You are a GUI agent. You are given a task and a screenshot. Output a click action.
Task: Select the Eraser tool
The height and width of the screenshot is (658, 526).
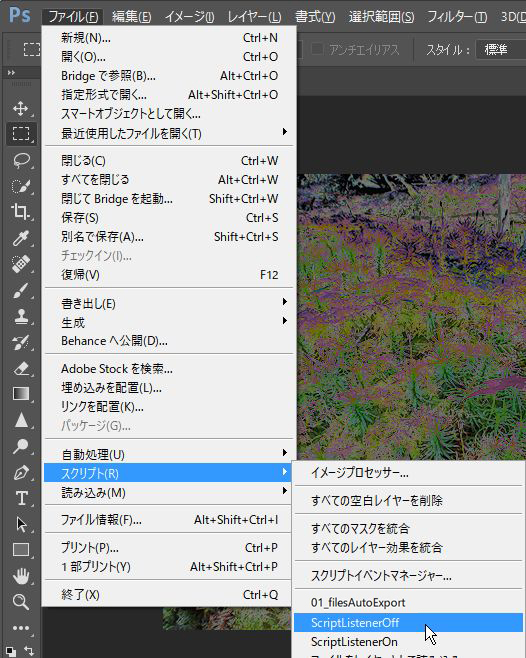click(21, 368)
